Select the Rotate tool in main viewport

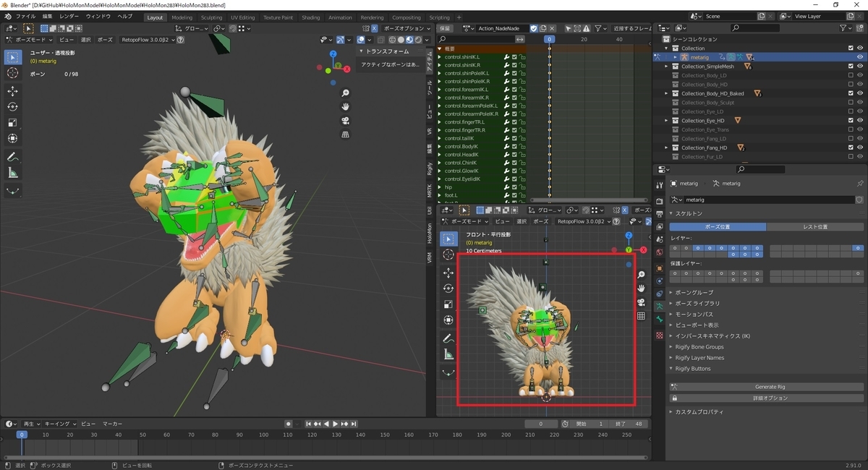click(x=13, y=107)
